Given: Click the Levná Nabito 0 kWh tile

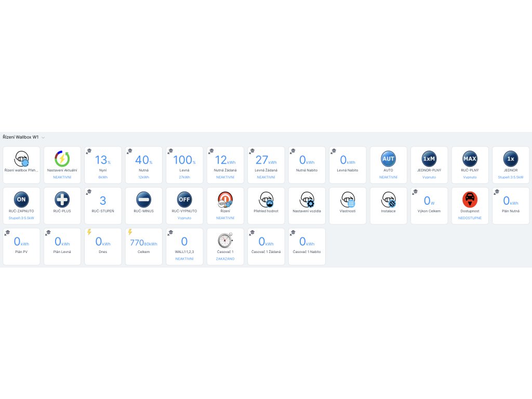Looking at the screenshot, I should (348, 165).
